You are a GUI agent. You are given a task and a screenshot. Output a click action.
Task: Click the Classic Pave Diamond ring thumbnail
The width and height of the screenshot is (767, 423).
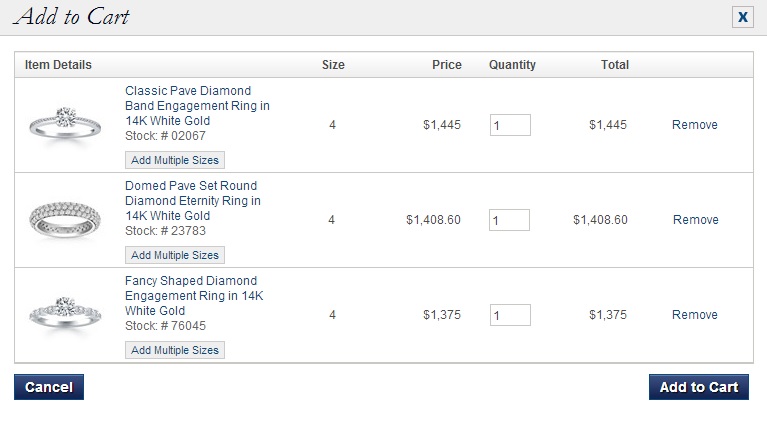pyautogui.click(x=65, y=124)
